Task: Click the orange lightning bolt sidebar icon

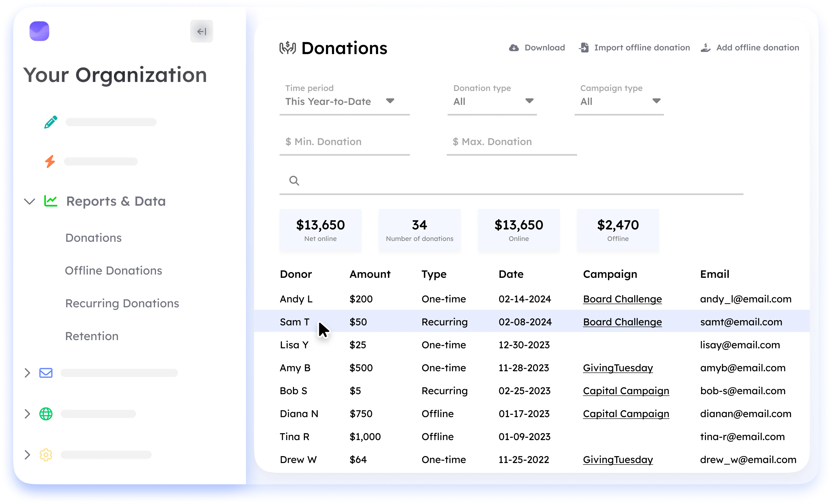Action: point(50,161)
